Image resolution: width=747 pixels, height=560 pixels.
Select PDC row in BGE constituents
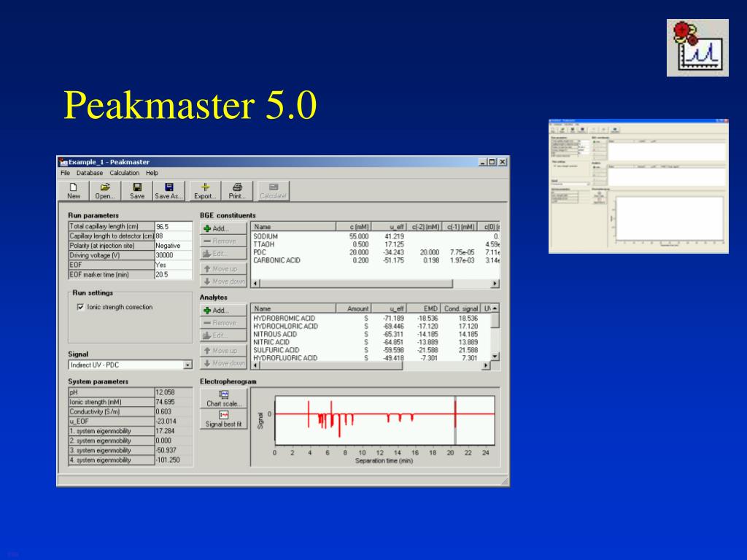(x=376, y=252)
